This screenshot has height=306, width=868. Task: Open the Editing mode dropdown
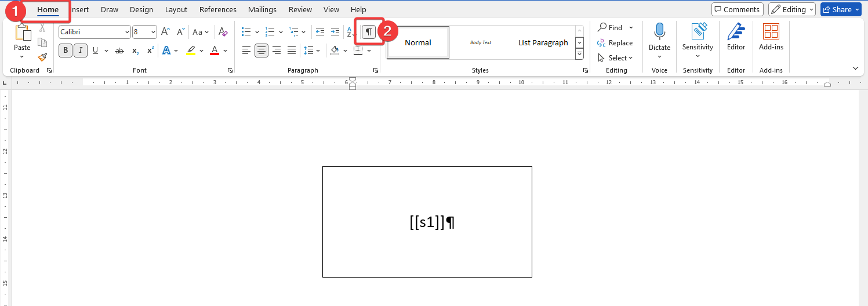792,9
